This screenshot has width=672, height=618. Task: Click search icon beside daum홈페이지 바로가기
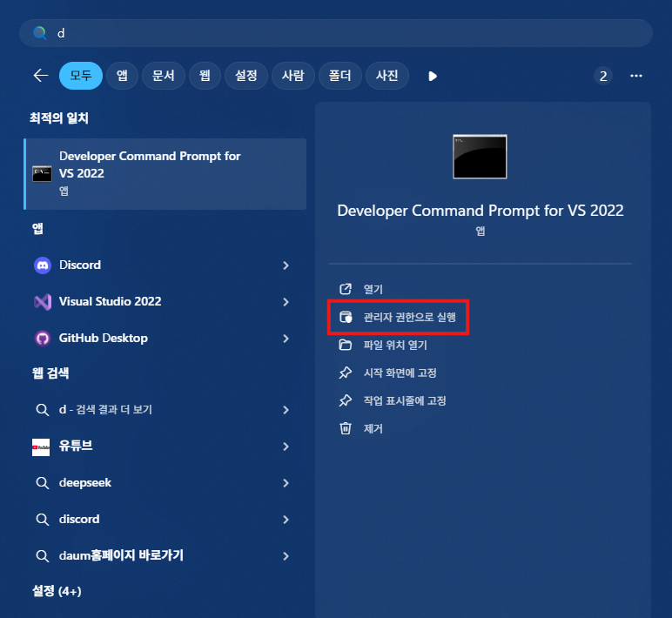point(42,556)
